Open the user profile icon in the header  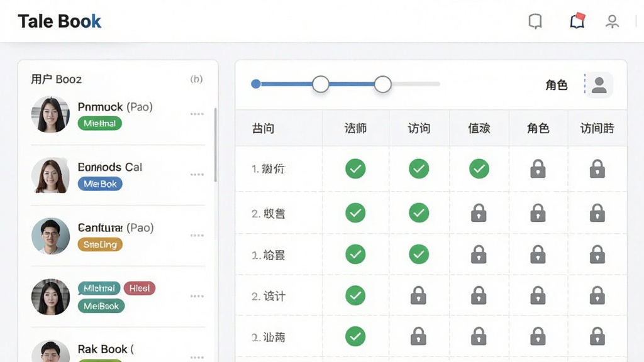click(612, 21)
